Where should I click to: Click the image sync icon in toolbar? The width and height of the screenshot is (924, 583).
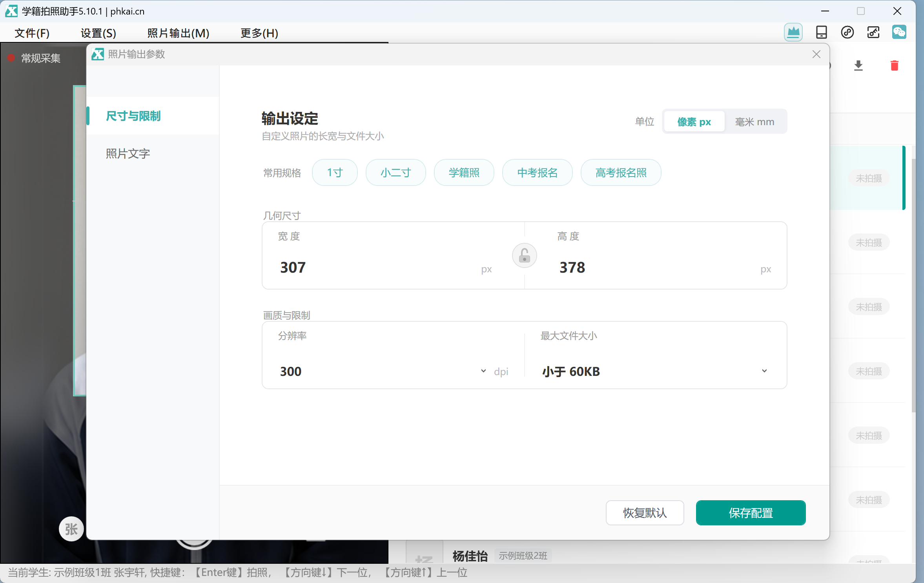pos(873,32)
